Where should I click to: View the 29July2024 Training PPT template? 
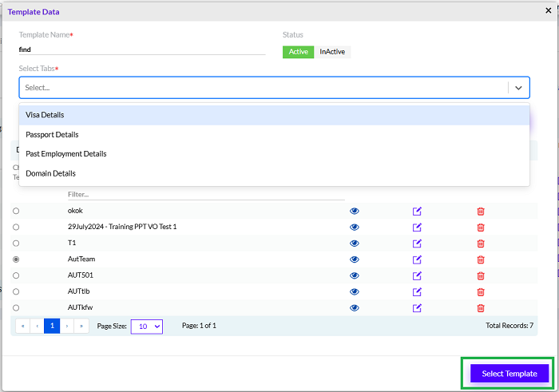click(354, 227)
